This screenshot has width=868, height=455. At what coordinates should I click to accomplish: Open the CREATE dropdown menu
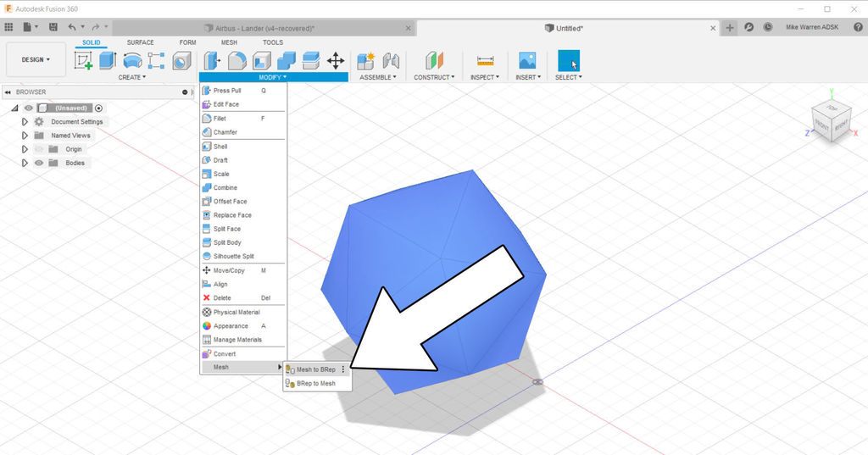point(131,77)
